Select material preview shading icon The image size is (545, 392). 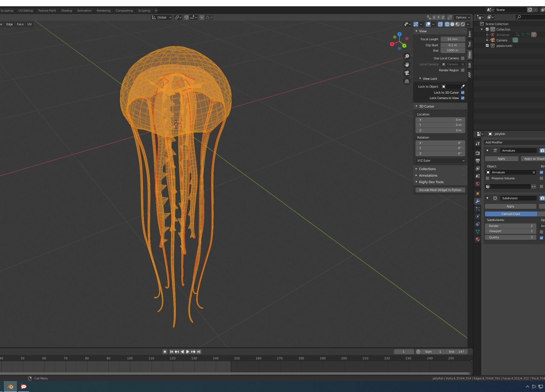(458, 24)
